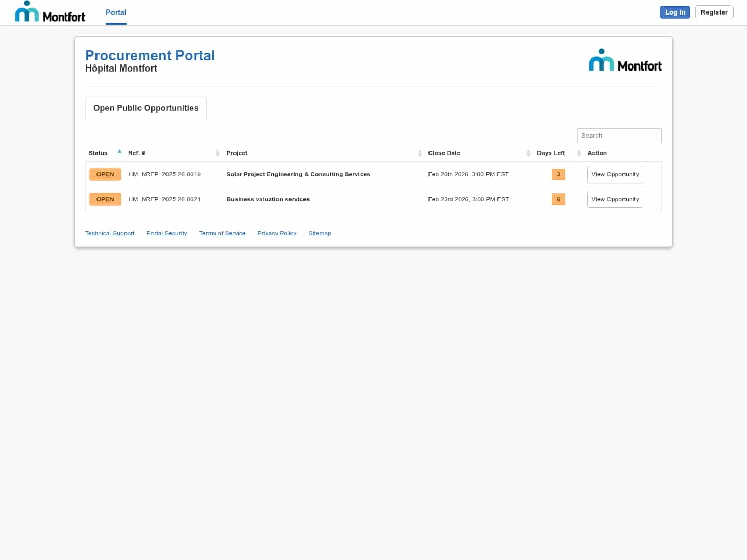Click the OPEN badge for Business valuation
The height and width of the screenshot is (560, 747).
105,199
